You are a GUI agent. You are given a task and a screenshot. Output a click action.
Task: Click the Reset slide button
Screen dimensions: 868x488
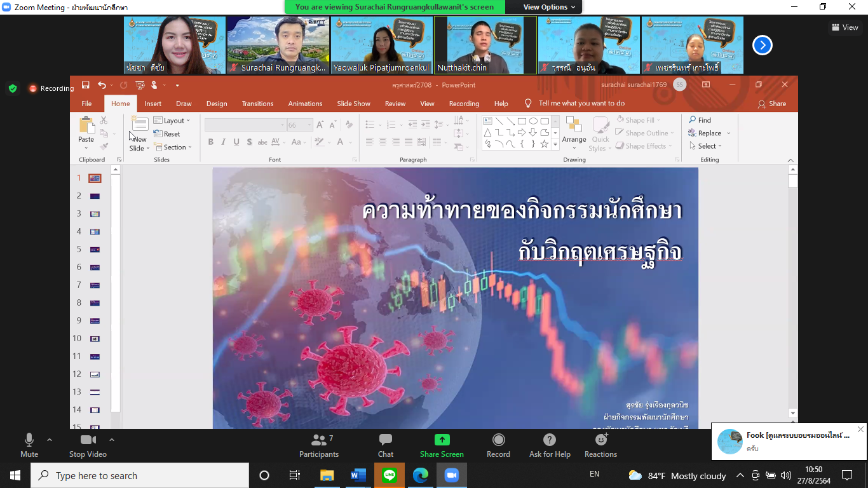pos(167,134)
